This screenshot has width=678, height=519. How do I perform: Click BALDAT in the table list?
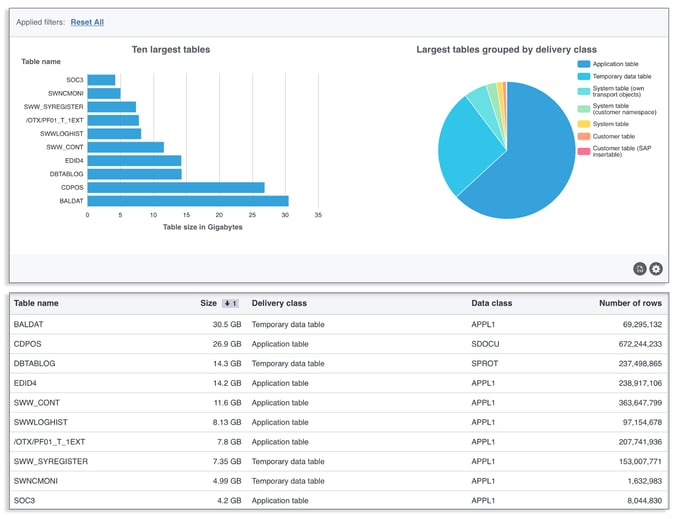(29, 324)
